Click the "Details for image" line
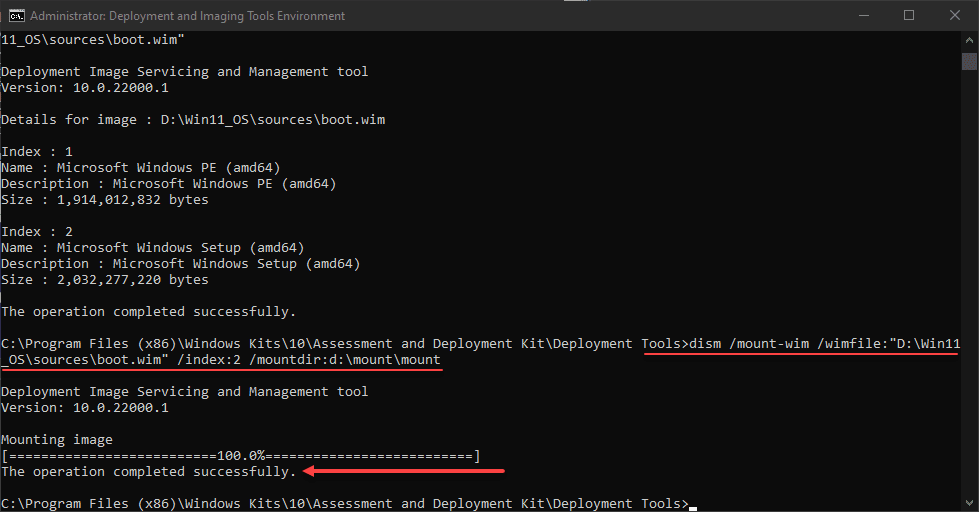Viewport: 979px width, 512px height. 193,120
